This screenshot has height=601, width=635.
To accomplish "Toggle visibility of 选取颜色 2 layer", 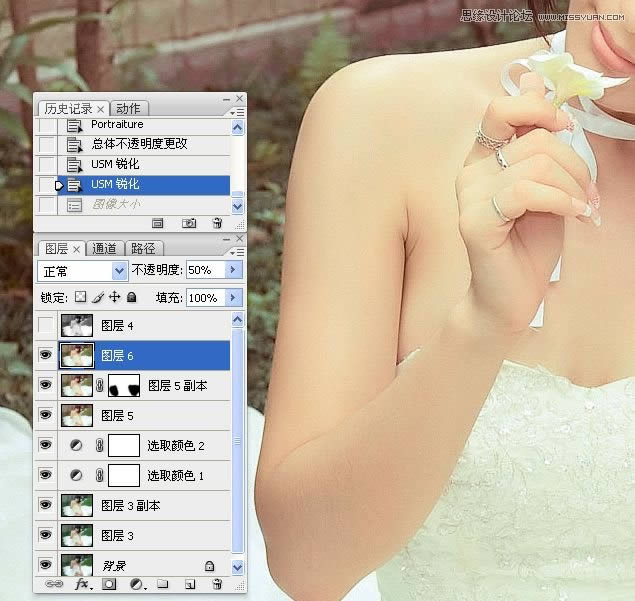I will point(46,445).
